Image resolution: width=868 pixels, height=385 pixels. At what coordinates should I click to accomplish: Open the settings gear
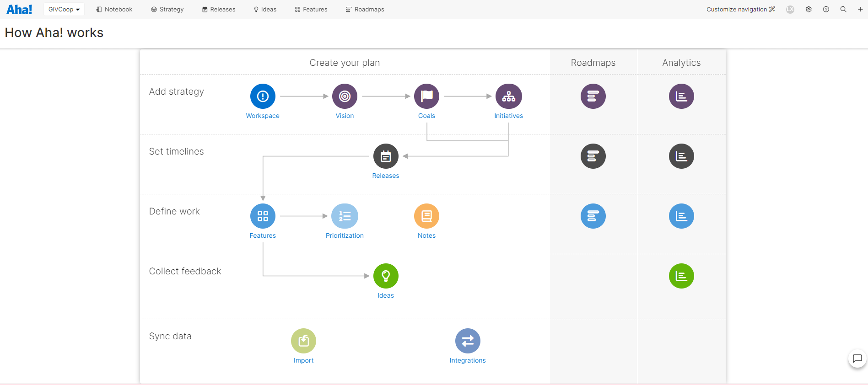(x=809, y=9)
